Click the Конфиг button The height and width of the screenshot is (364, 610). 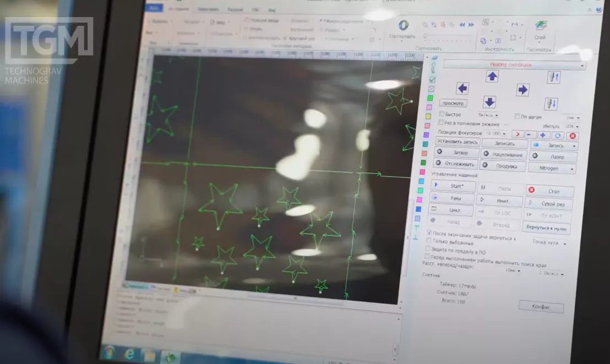click(x=541, y=307)
